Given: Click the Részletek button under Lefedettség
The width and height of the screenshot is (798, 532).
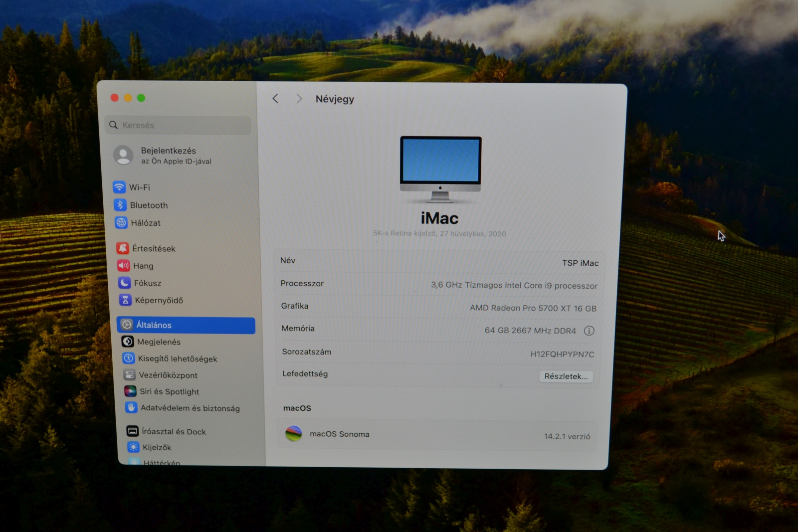Looking at the screenshot, I should coord(566,376).
